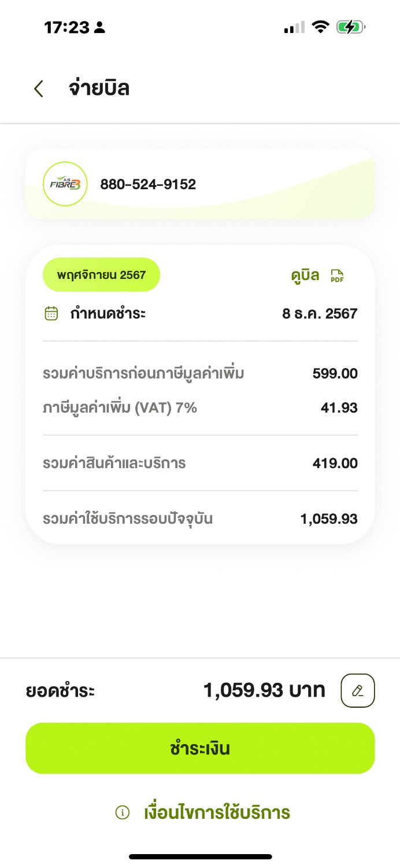Screen dimensions: 400x868
Task: Tap the cellular signal bars icon
Action: tap(294, 27)
